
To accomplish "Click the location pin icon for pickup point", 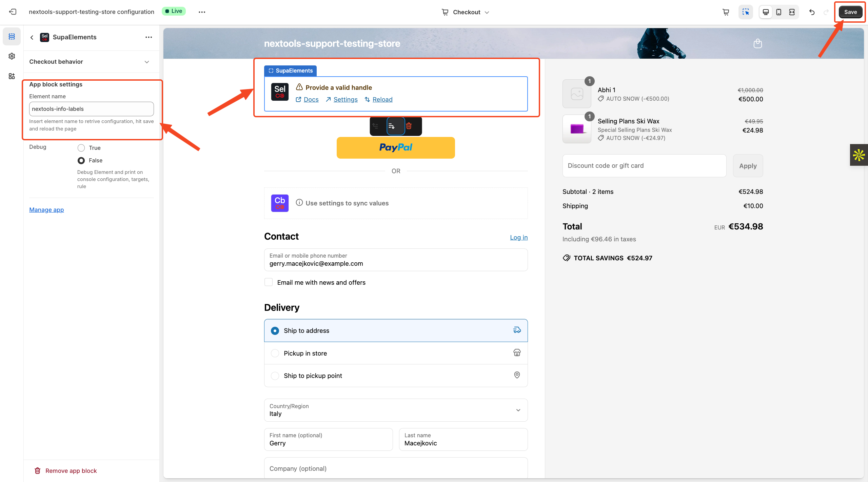I will [517, 375].
